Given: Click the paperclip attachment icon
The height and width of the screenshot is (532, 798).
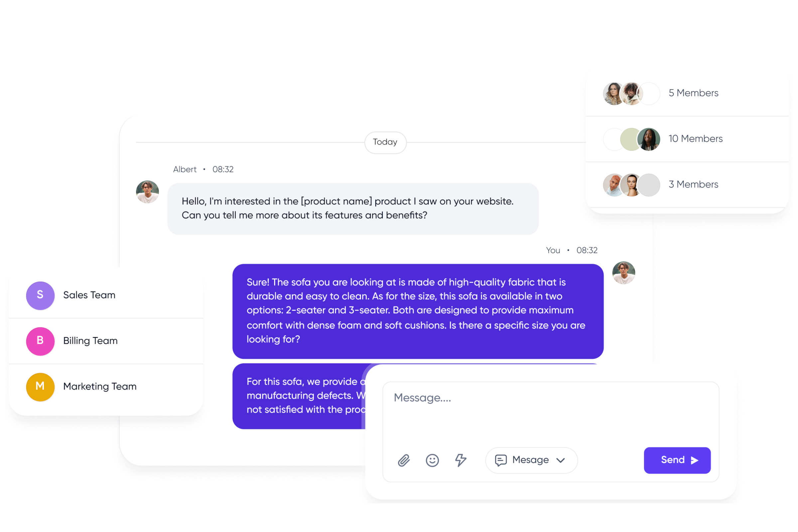Looking at the screenshot, I should click(x=404, y=461).
